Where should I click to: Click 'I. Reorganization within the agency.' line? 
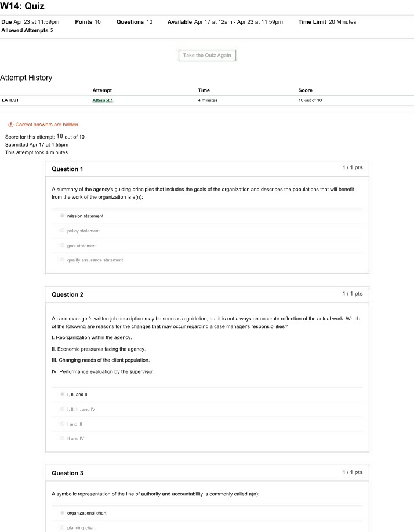click(92, 337)
